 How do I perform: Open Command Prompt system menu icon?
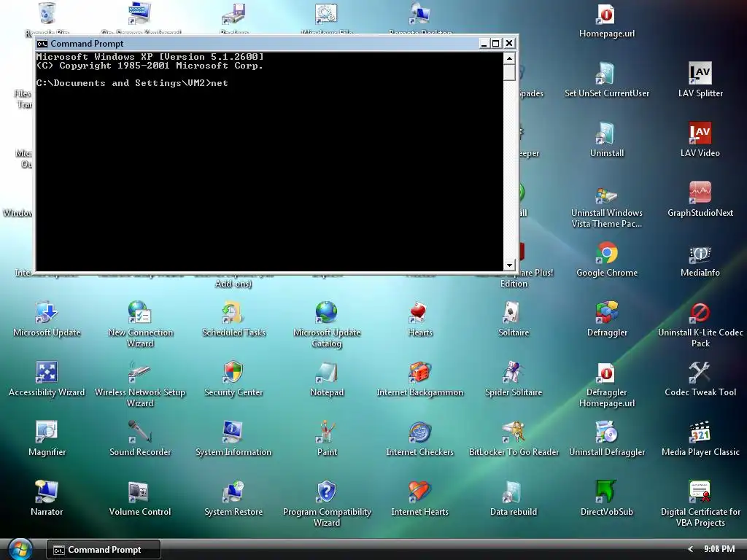(42, 44)
